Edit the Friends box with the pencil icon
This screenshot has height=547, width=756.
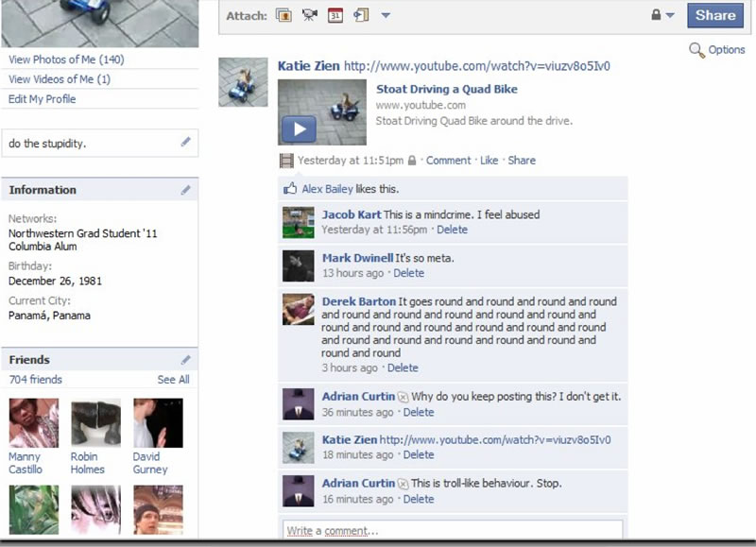(185, 360)
